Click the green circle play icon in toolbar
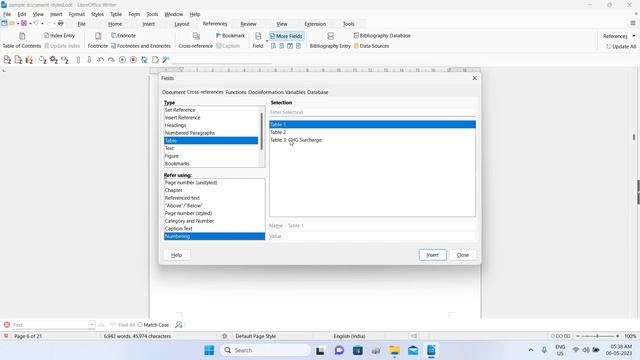 pyautogui.click(x=122, y=60)
